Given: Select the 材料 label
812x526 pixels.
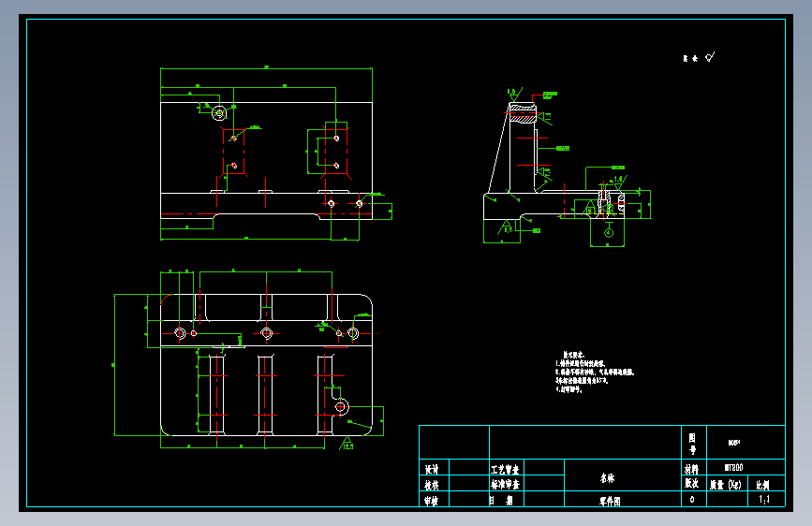Looking at the screenshot, I should pos(691,469).
